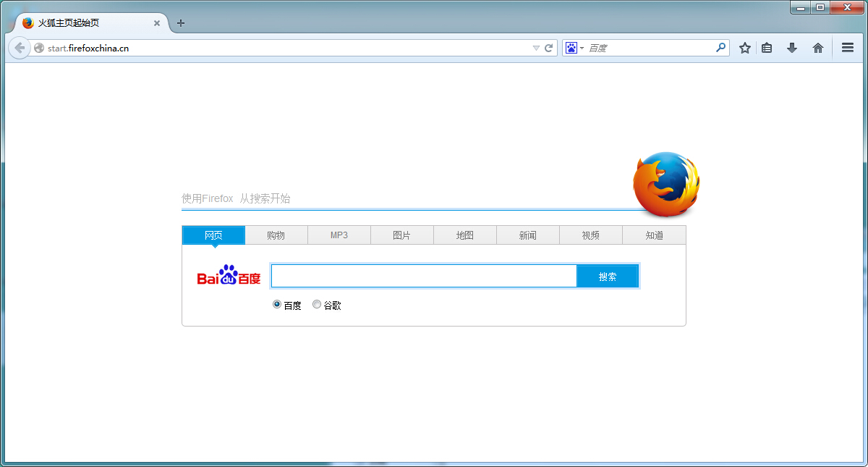Image resolution: width=868 pixels, height=467 pixels.
Task: Close the Firefox window
Action: tap(846, 7)
